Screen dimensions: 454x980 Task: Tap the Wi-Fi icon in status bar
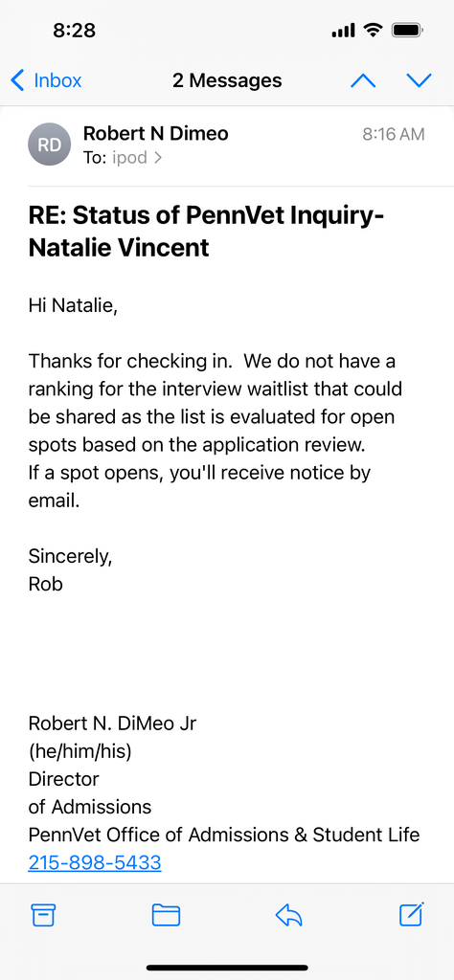(373, 30)
